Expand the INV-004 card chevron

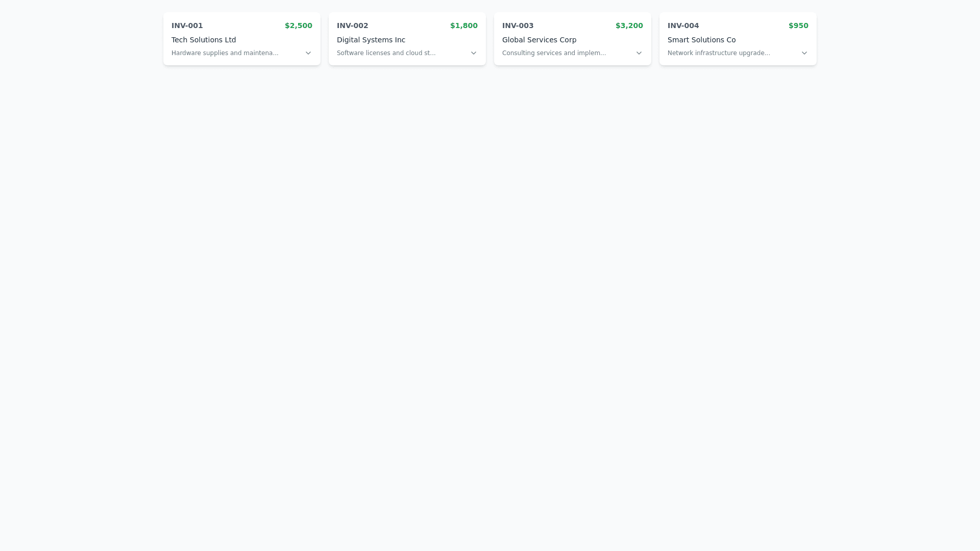pos(804,53)
